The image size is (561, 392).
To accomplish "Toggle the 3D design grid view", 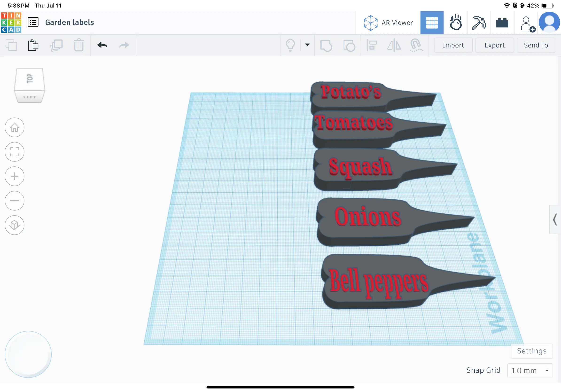I will [x=432, y=23].
